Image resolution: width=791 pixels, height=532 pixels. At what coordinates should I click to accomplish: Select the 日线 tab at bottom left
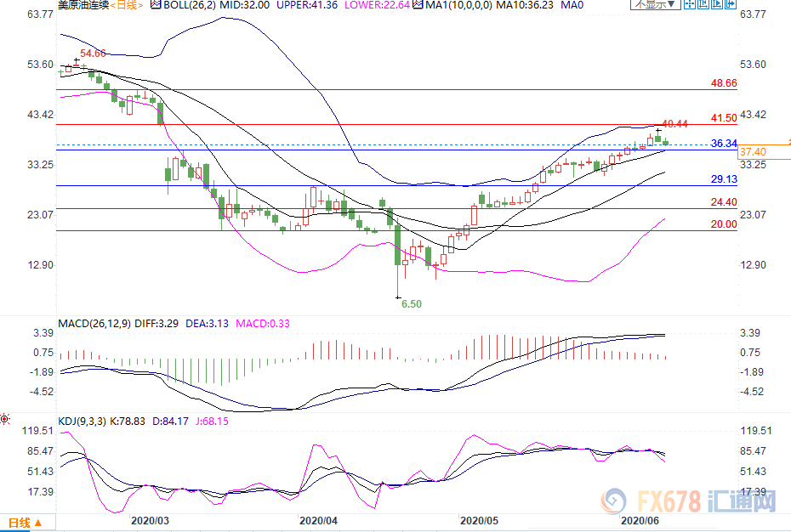pos(19,523)
